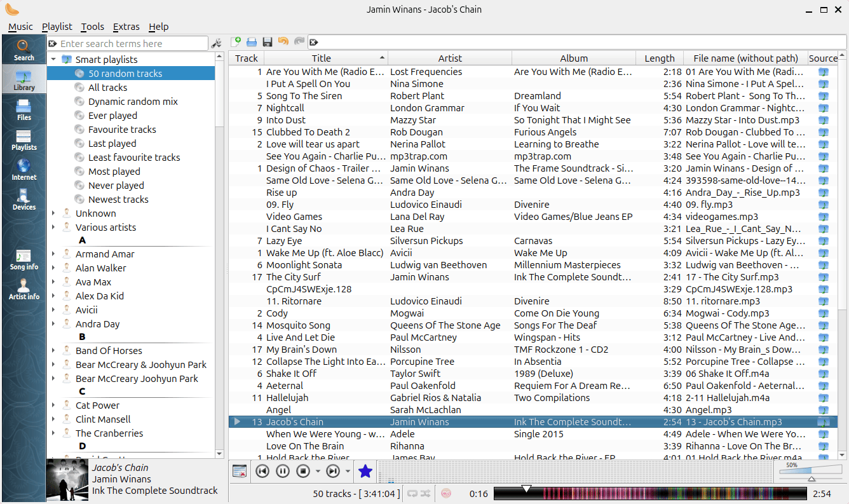849x504 pixels.
Task: Toggle shuffle mode in the status bar
Action: pyautogui.click(x=426, y=493)
